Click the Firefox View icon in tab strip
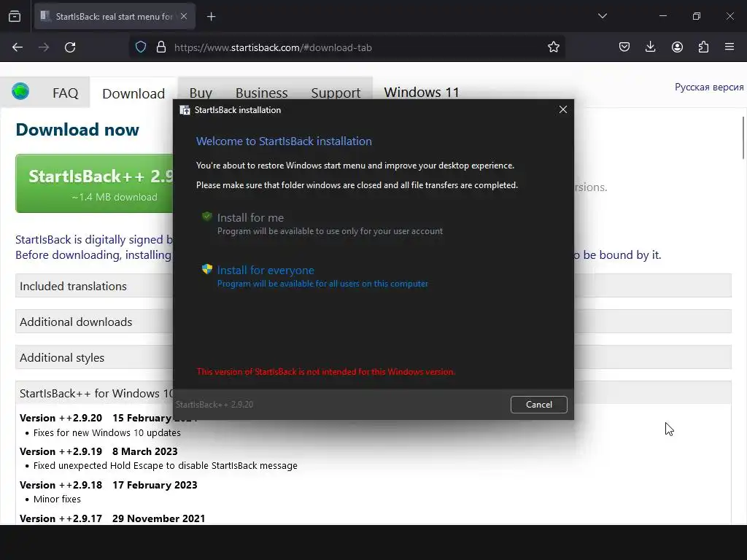This screenshot has height=560, width=747. tap(15, 16)
